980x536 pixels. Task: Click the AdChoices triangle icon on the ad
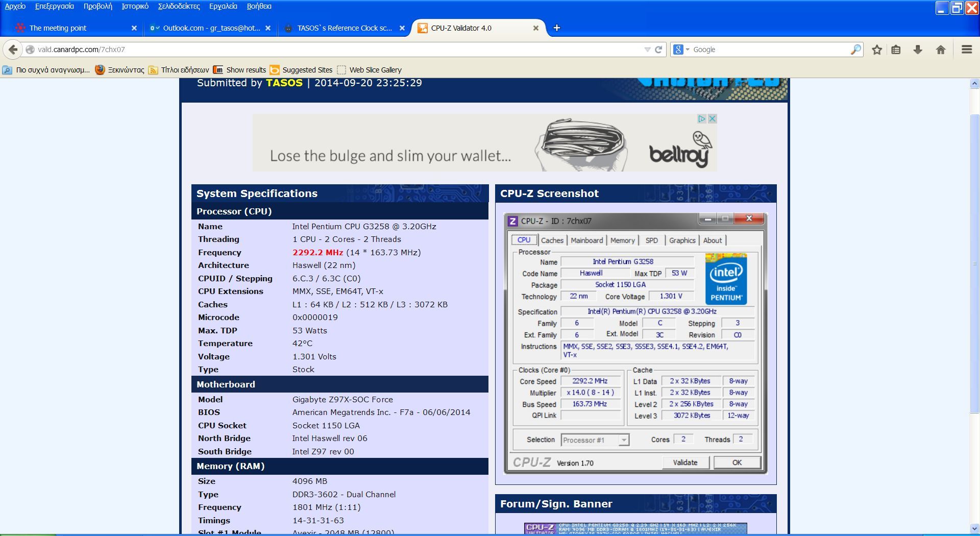(x=702, y=118)
